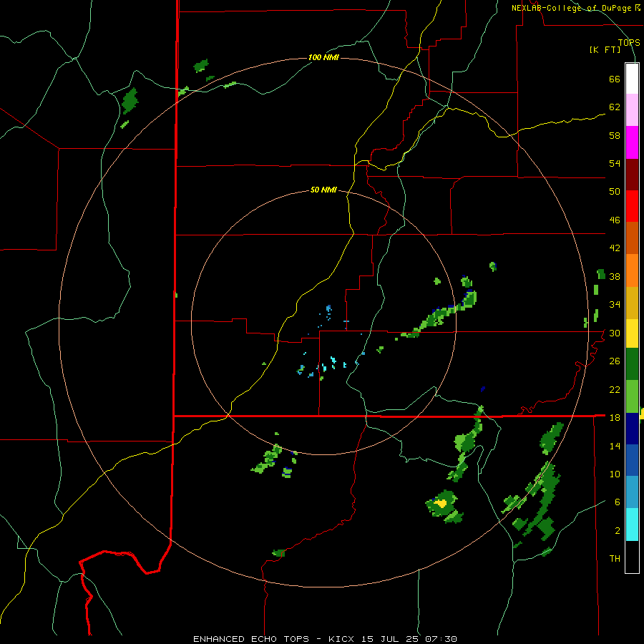Click the 38 value on the legend scale
Screen dimensions: 644x644
pyautogui.click(x=615, y=276)
